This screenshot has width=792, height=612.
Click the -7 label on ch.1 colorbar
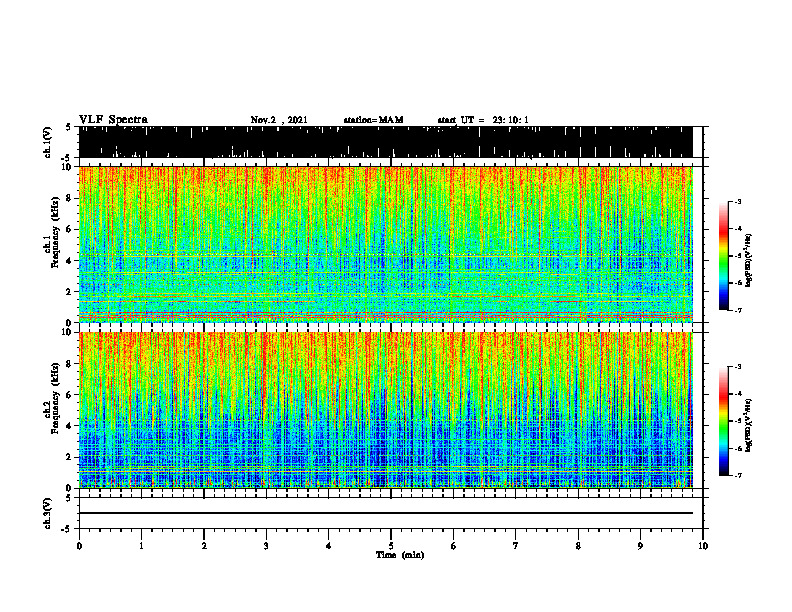[x=738, y=310]
